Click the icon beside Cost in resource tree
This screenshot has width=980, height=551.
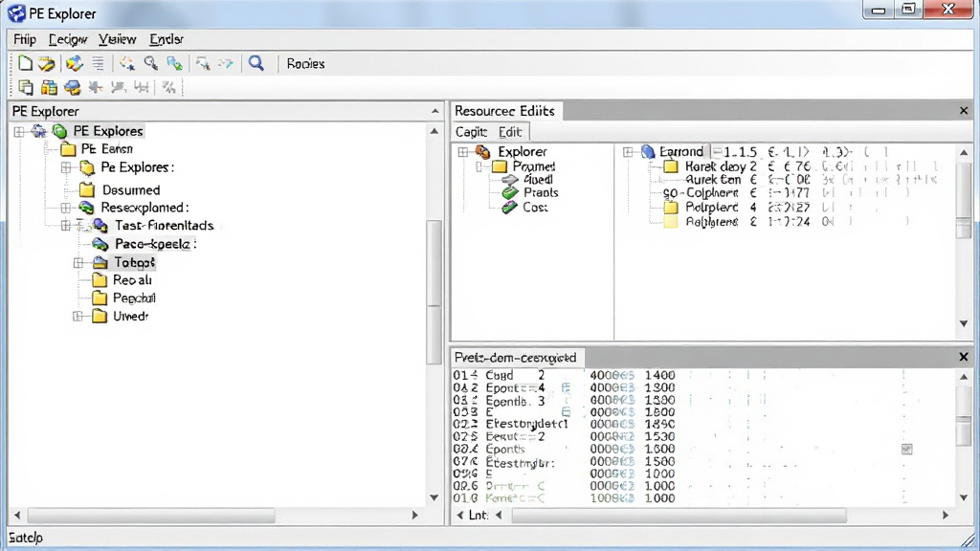(510, 207)
